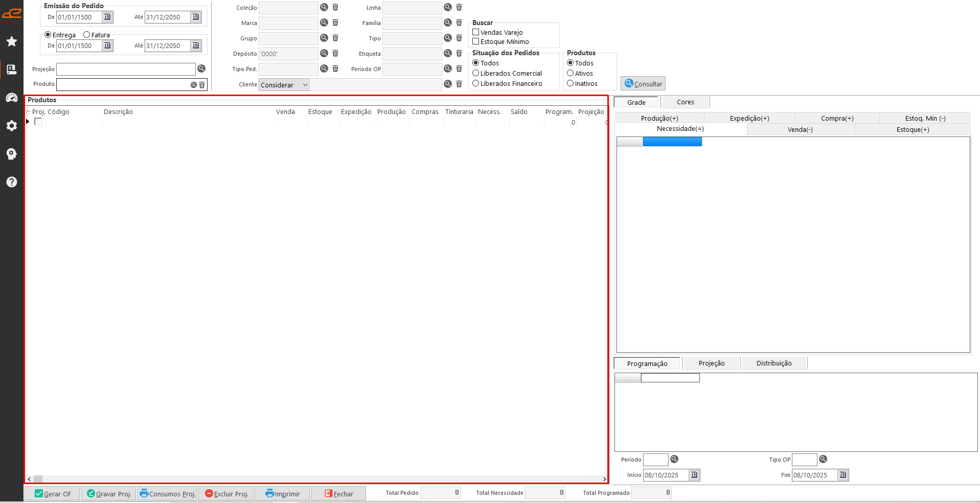Enable the Vendas Varejo checkbox
The width and height of the screenshot is (980, 503).
[x=476, y=32]
